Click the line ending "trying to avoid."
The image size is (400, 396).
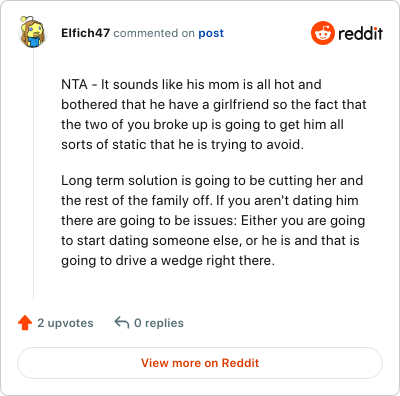point(182,145)
